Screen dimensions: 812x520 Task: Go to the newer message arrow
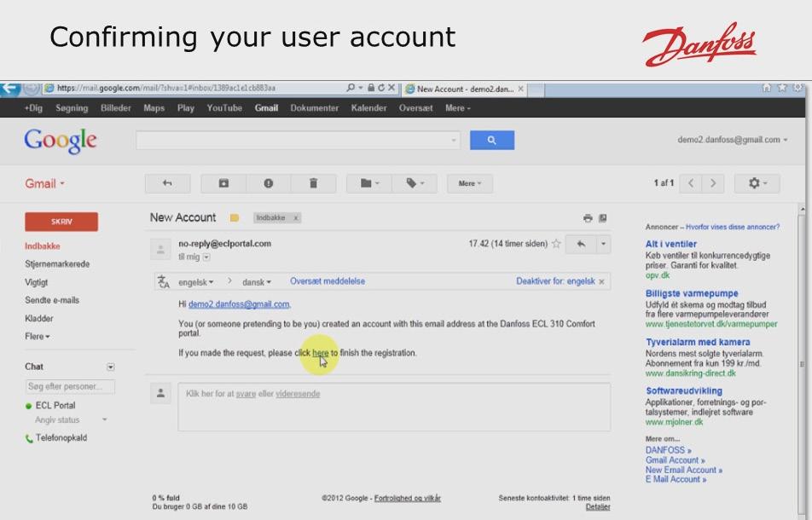point(691,183)
